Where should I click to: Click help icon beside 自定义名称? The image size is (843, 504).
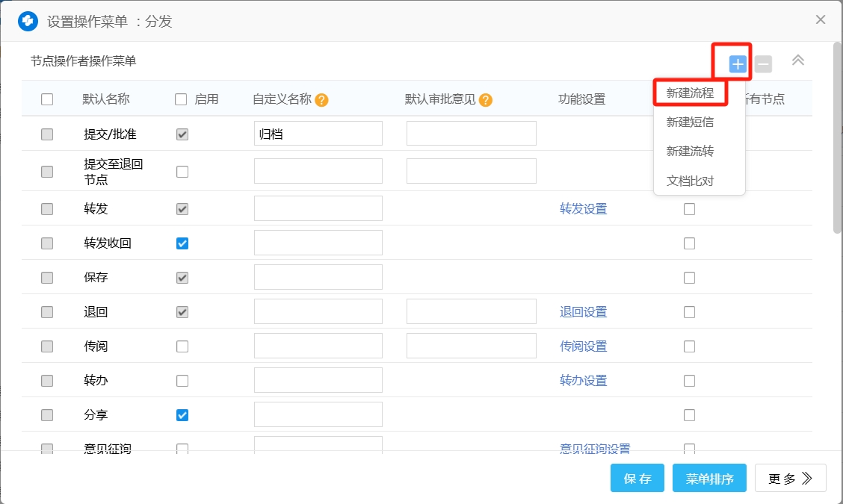(x=322, y=100)
